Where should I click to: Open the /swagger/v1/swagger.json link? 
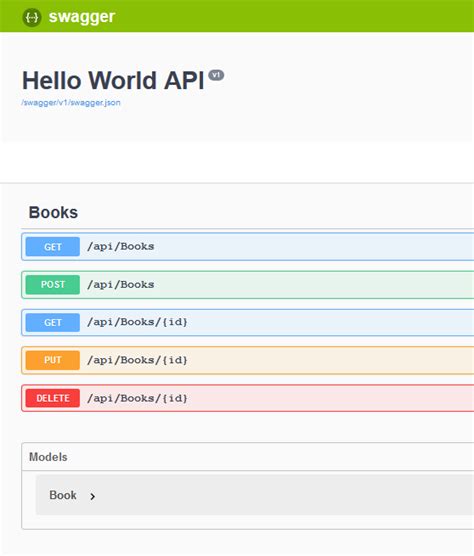click(x=71, y=102)
